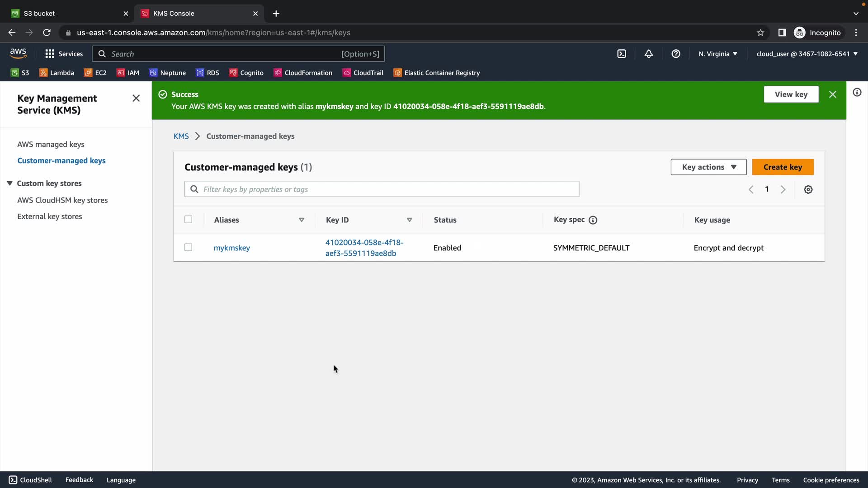
Task: Open the Services grid menu icon
Action: (x=50, y=54)
